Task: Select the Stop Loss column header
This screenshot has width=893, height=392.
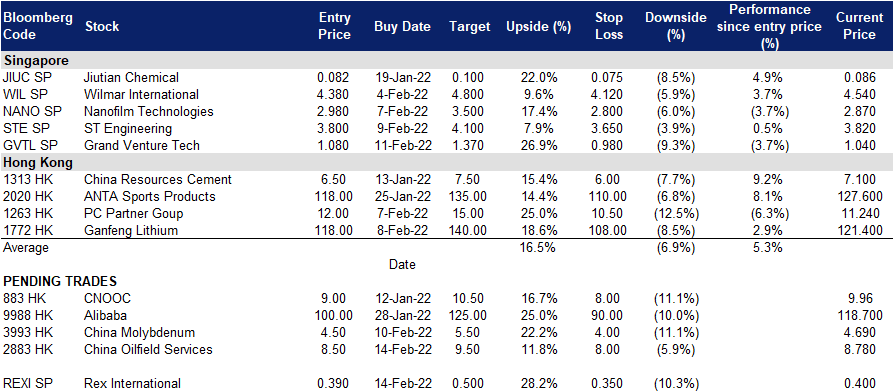Action: click(609, 26)
